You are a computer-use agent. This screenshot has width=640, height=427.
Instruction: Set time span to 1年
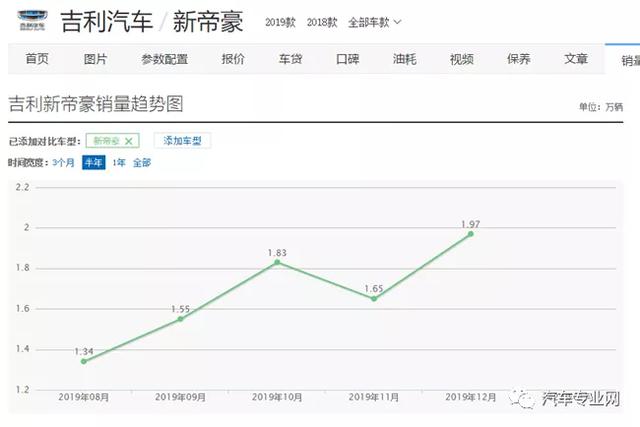[x=119, y=163]
